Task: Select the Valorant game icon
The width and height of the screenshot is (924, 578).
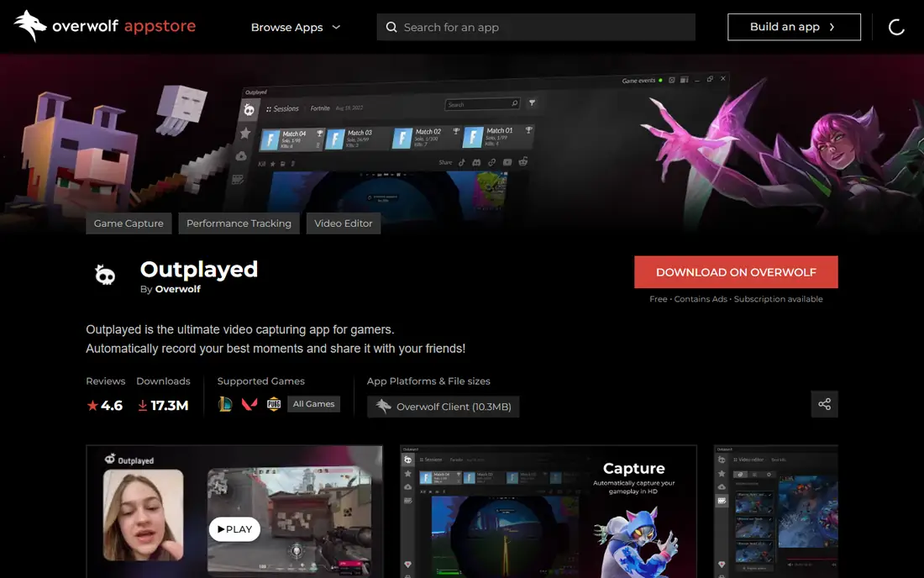Action: click(249, 404)
